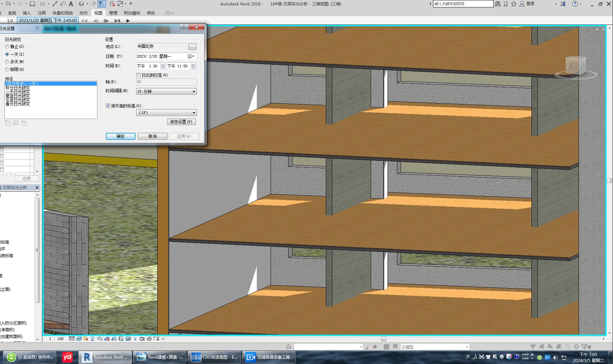Click the Switch Windows icon
The height and width of the screenshot is (364, 613).
pos(120,4)
